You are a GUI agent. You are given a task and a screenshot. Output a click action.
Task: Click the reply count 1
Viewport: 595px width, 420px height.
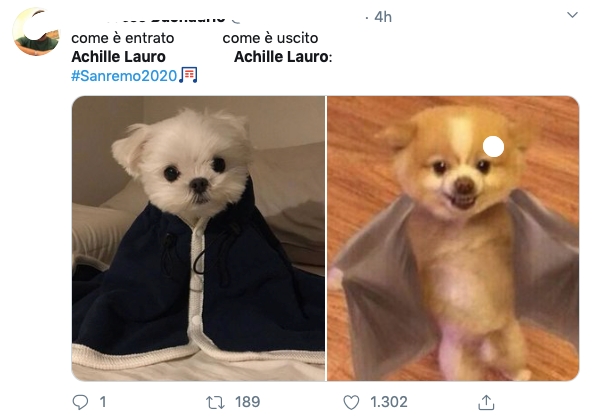(103, 402)
